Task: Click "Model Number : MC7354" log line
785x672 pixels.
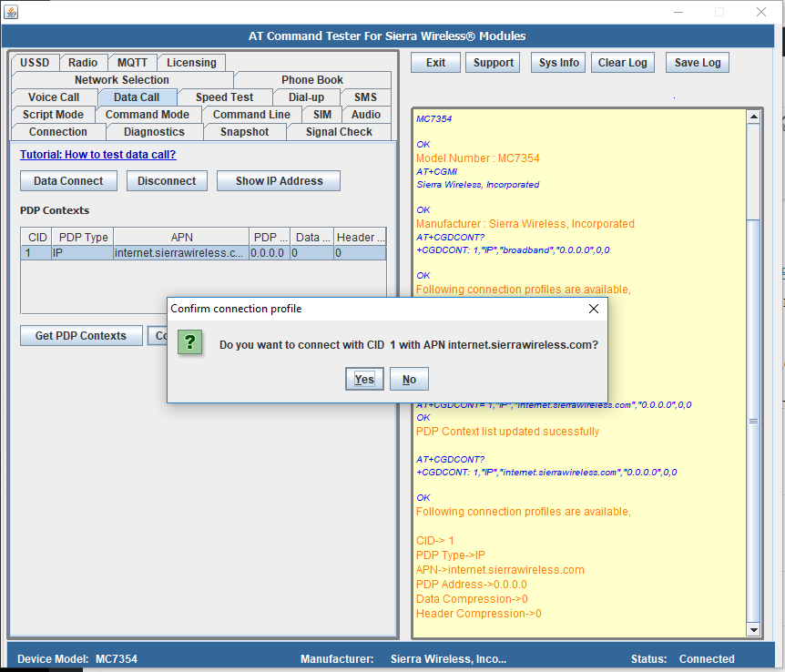Action: (x=477, y=158)
